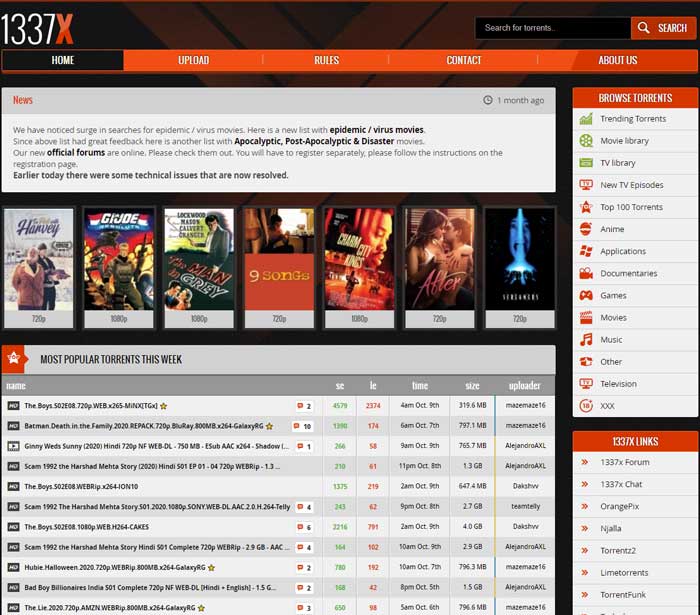Click the Documentaries camera icon

pos(586,273)
